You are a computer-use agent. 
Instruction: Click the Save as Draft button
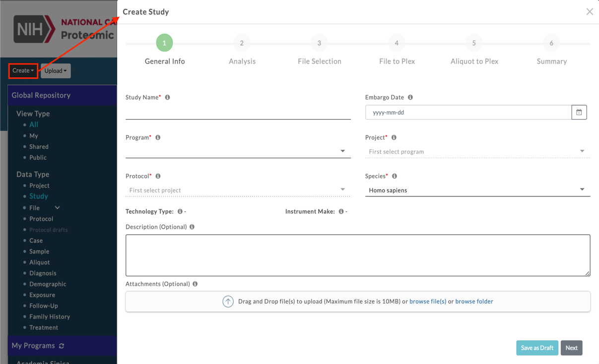(x=537, y=348)
